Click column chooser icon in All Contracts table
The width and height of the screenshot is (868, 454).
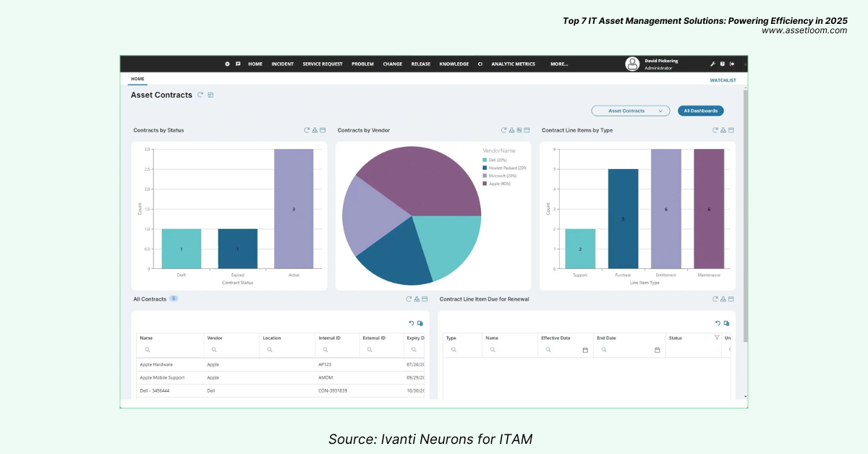click(x=420, y=323)
